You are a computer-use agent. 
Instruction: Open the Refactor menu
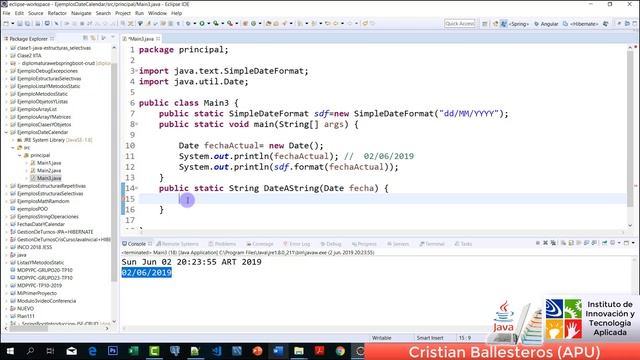pyautogui.click(x=57, y=13)
